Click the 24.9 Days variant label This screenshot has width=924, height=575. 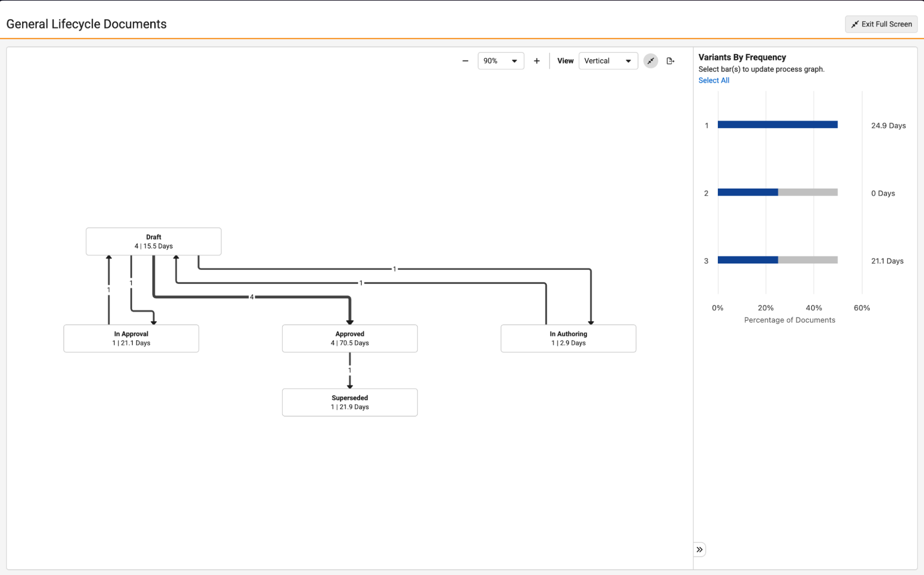pyautogui.click(x=888, y=126)
